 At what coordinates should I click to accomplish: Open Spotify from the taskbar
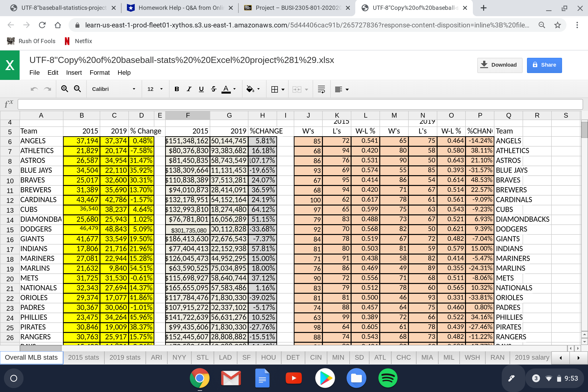388,378
